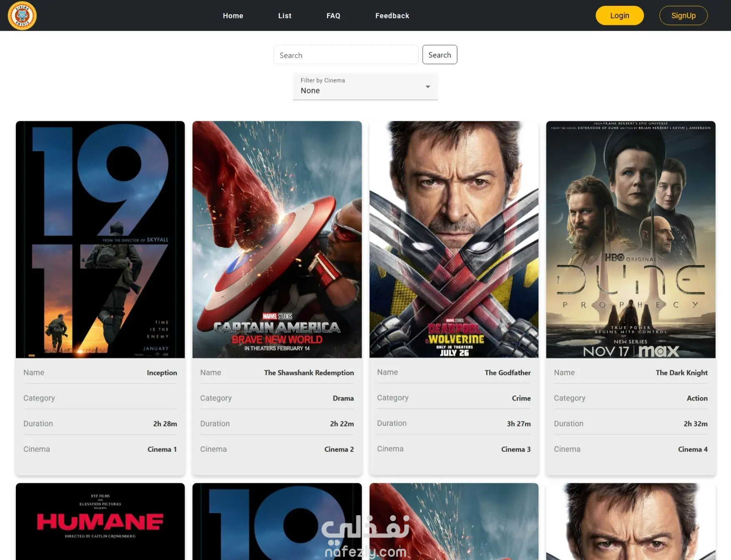Click the 1917 poster on the Inception card
The height and width of the screenshot is (560, 731).
[100, 240]
